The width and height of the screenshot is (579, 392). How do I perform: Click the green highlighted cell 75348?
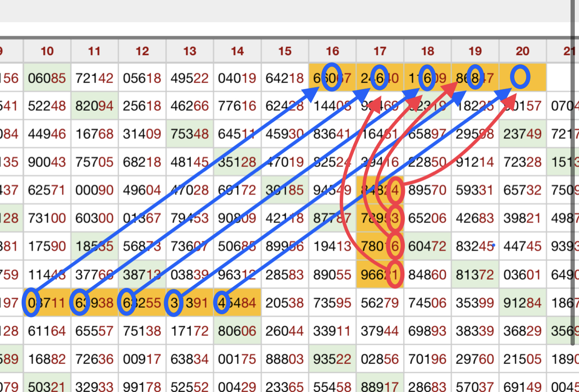click(x=190, y=135)
